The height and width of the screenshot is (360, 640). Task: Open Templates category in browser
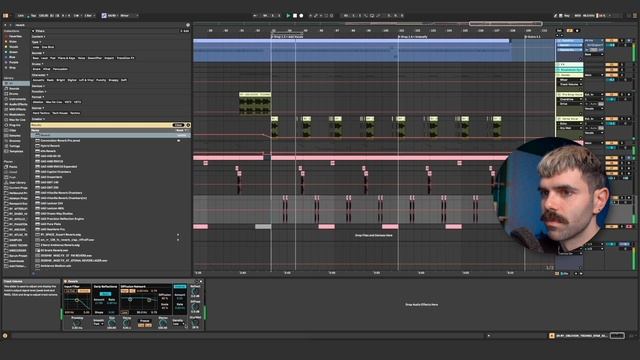(x=16, y=151)
